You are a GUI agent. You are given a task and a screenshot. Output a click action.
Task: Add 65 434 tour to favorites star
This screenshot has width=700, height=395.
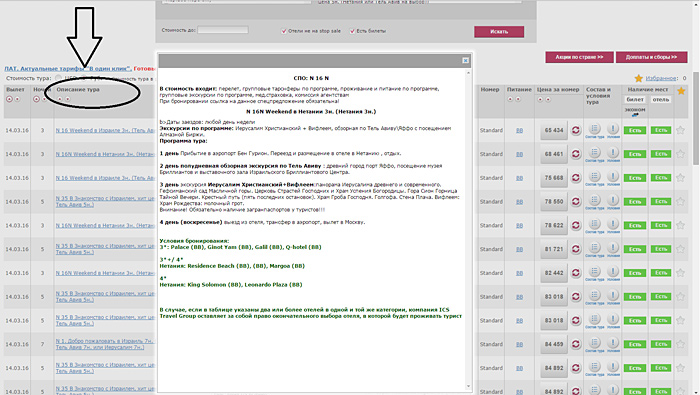tap(680, 130)
